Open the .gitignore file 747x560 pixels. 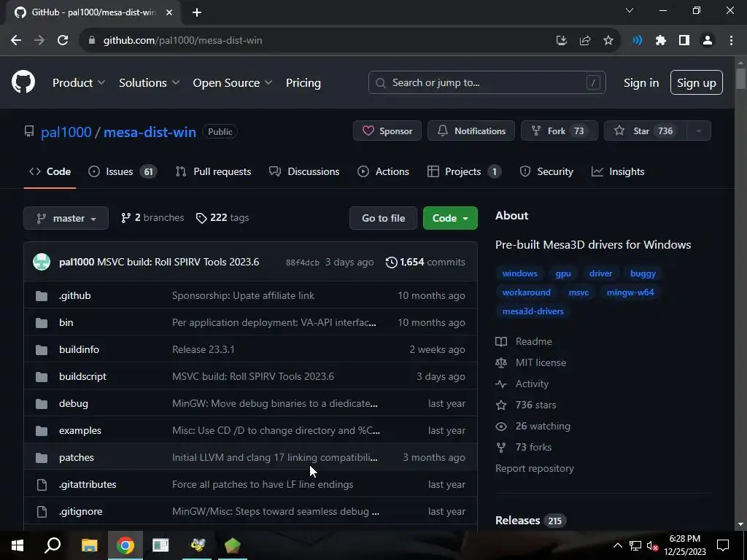click(80, 511)
